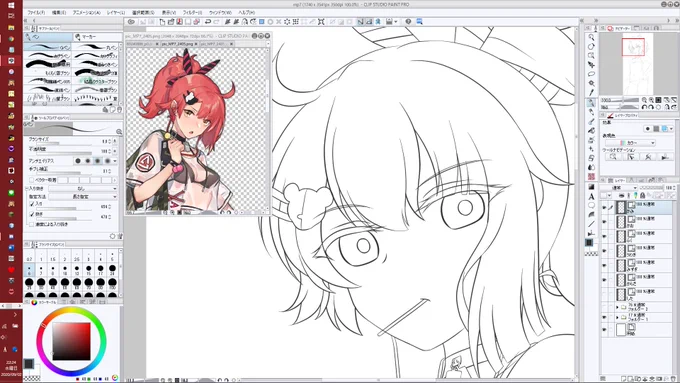Select the Eyedropper tool
This screenshot has width=680, height=383.
591,92
